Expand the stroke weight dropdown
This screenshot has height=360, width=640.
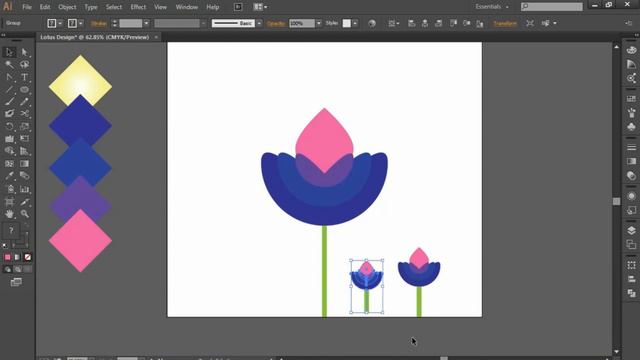(x=146, y=24)
